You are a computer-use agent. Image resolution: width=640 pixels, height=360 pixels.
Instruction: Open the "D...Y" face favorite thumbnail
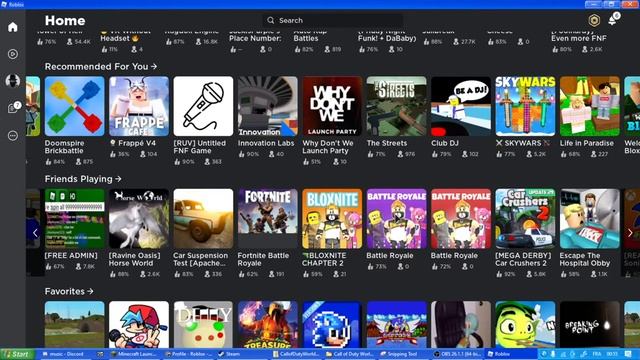pos(203,324)
